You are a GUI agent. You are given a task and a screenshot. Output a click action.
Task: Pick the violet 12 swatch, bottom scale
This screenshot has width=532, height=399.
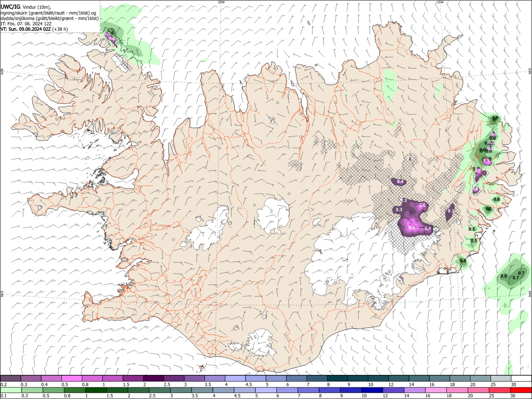pos(393,390)
